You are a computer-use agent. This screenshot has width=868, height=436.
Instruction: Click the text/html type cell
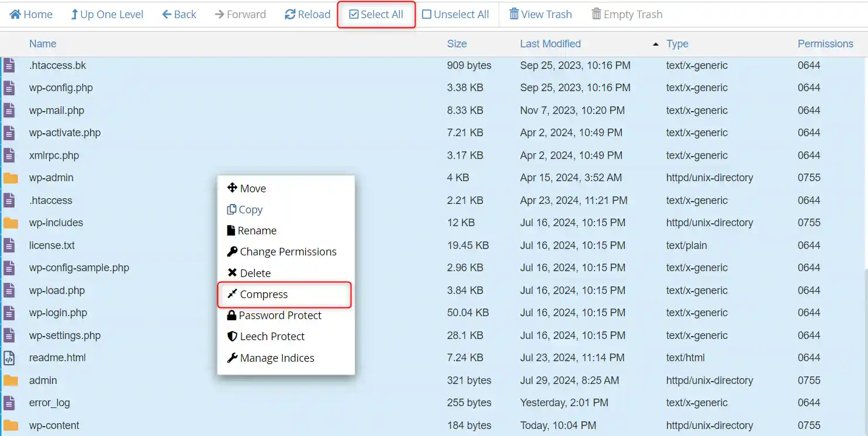pos(685,358)
